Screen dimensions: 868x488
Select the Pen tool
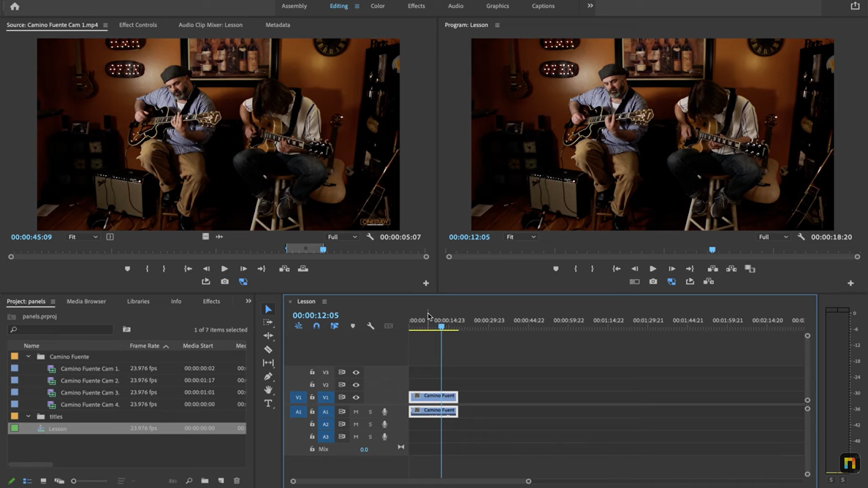click(x=268, y=376)
